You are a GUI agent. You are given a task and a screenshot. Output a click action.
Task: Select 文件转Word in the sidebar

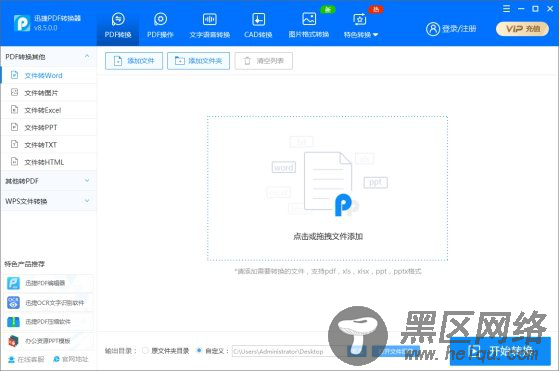(49, 75)
